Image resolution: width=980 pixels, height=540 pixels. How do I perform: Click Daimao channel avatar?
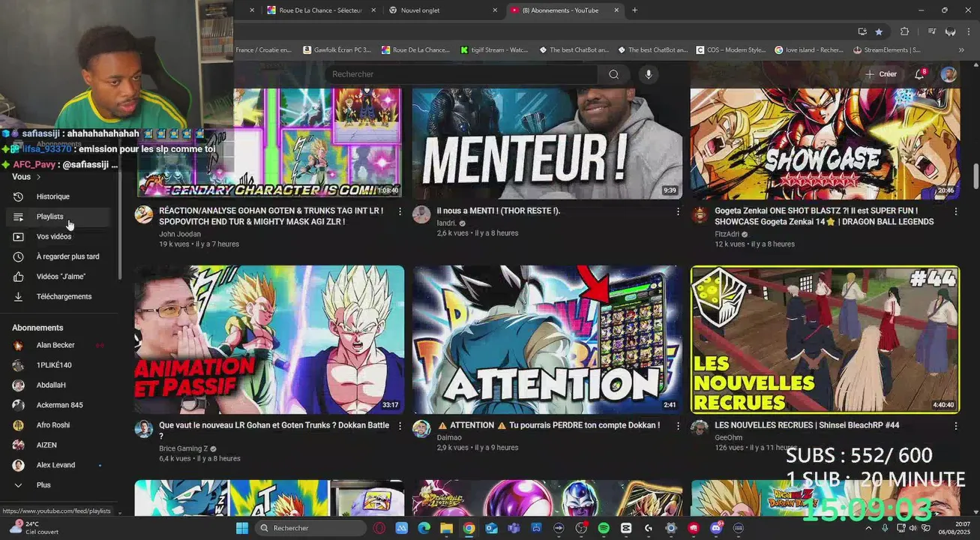[x=421, y=428]
